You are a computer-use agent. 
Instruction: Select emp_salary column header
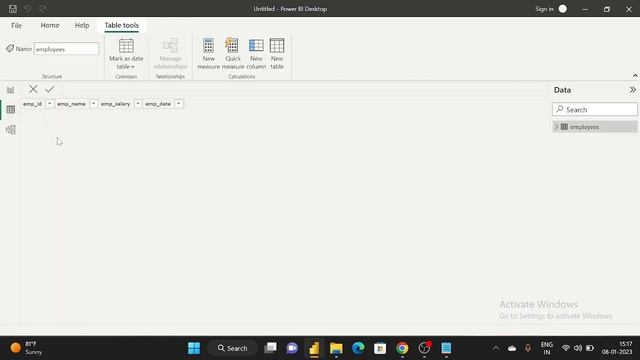pyautogui.click(x=116, y=104)
